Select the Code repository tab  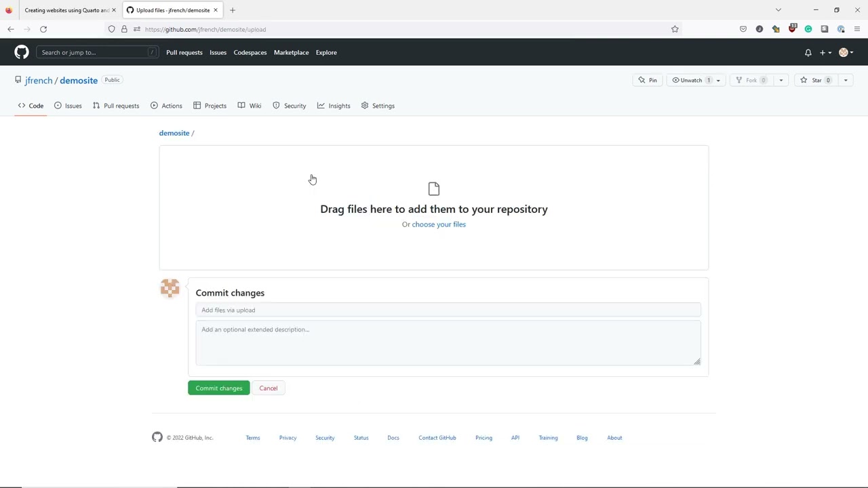click(x=31, y=106)
